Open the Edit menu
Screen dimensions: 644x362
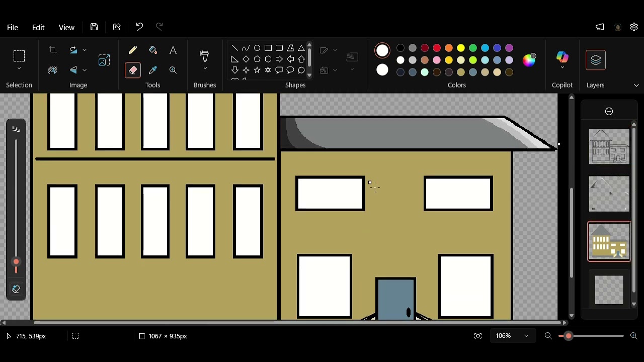(38, 27)
